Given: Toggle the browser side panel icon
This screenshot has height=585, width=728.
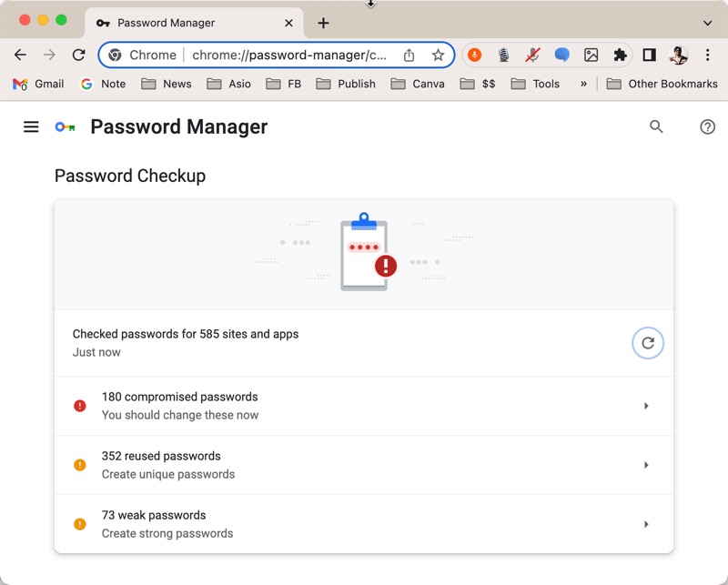Looking at the screenshot, I should pyautogui.click(x=649, y=55).
